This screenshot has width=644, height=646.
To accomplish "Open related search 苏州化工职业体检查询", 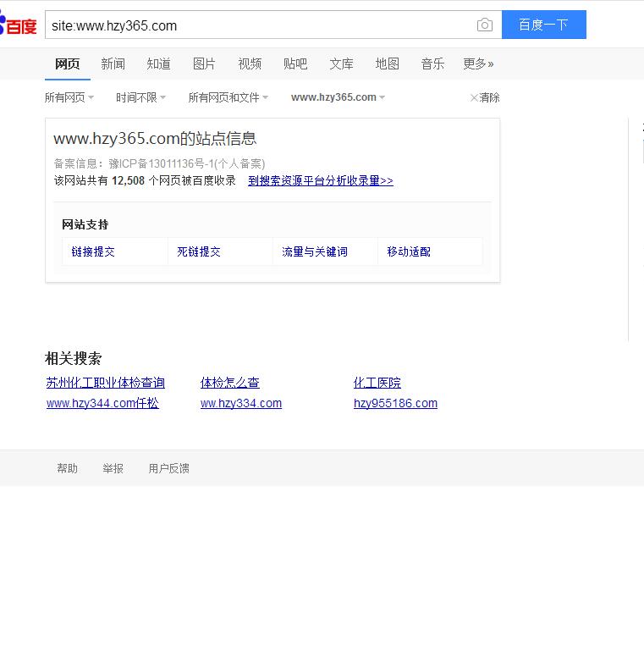I will 106,383.
